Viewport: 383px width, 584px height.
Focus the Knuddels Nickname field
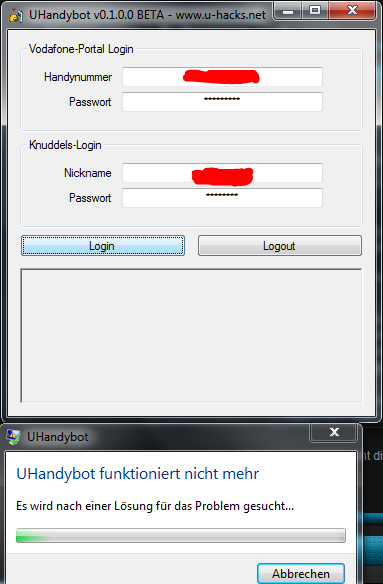222,173
